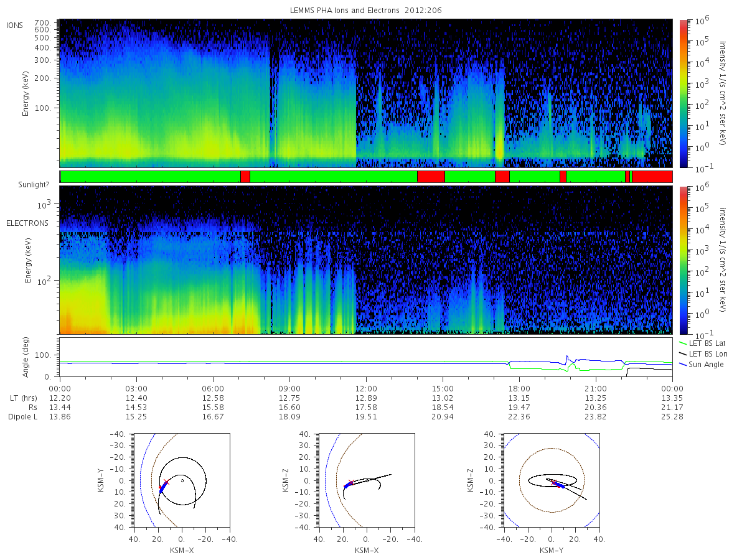Open the KSM-Y versus KSM-Z orbit plot
The height and width of the screenshot is (560, 747).
click(x=551, y=480)
